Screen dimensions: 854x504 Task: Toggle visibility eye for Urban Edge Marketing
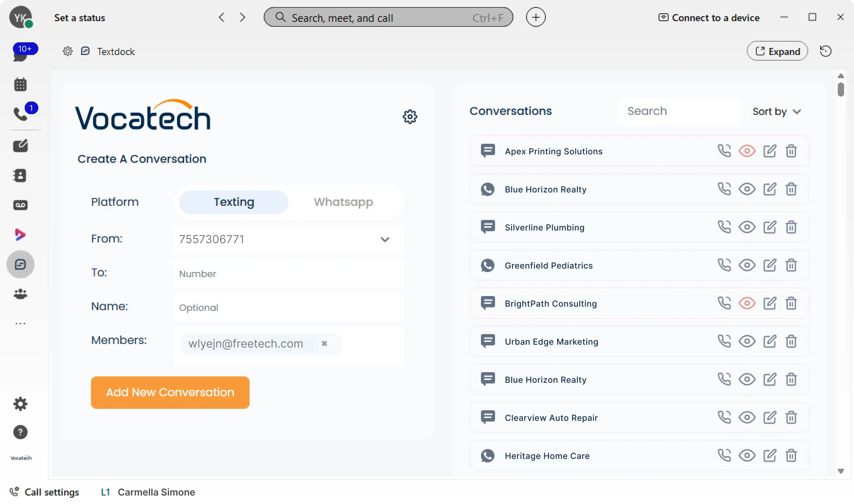pyautogui.click(x=747, y=341)
